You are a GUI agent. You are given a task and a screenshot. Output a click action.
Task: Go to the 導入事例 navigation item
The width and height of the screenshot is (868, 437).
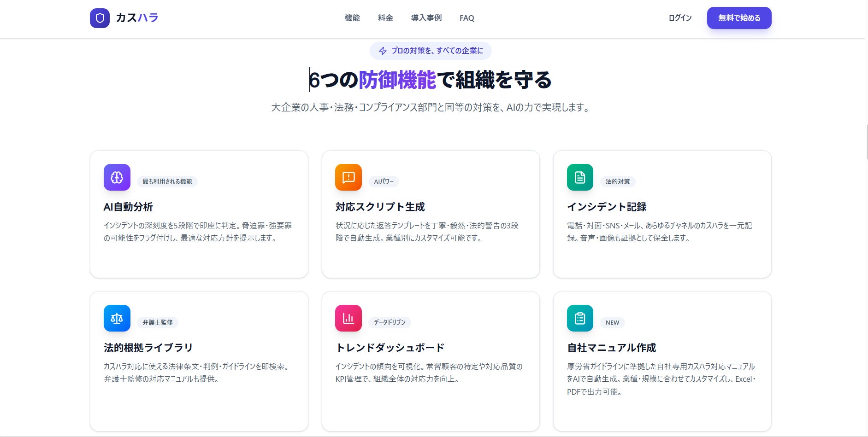click(426, 18)
